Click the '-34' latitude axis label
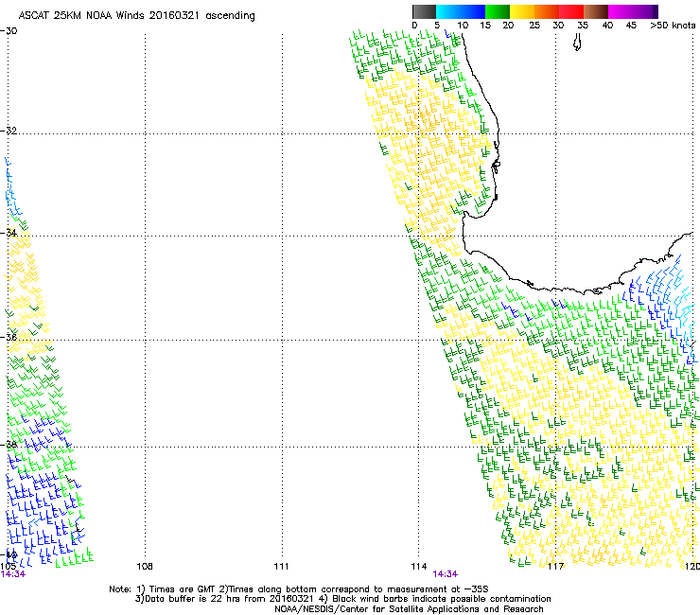This screenshot has width=700, height=615. [9, 232]
